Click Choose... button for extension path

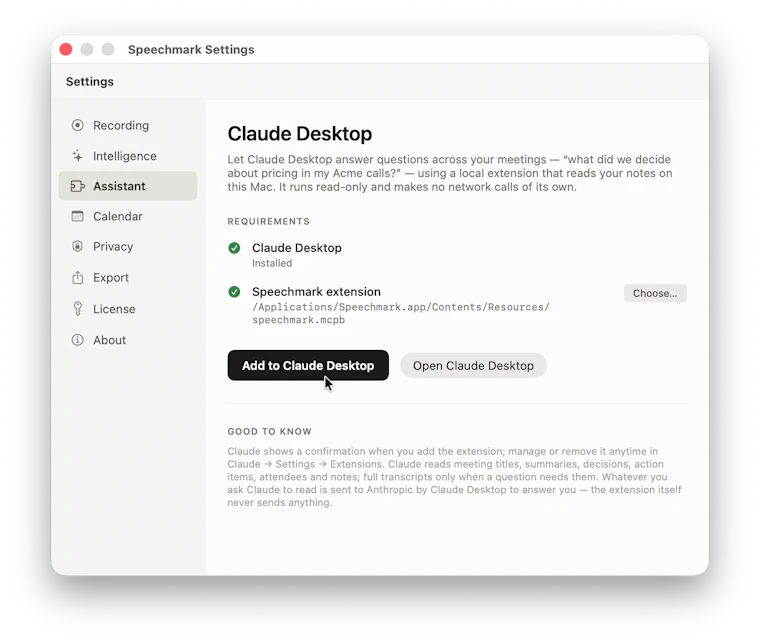pos(655,293)
